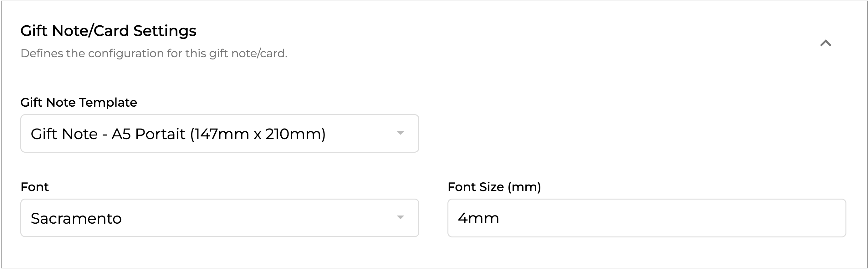Click the Sacramento font selection text
The height and width of the screenshot is (269, 868).
pyautogui.click(x=76, y=219)
